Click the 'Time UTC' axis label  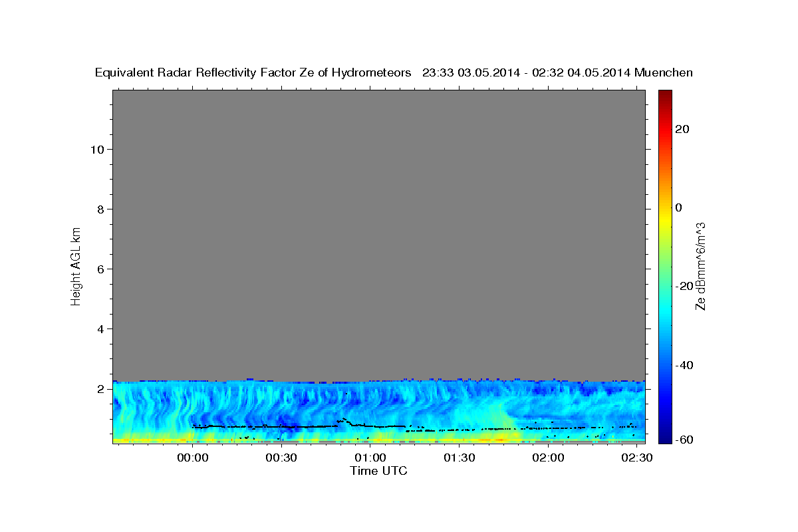coord(378,471)
